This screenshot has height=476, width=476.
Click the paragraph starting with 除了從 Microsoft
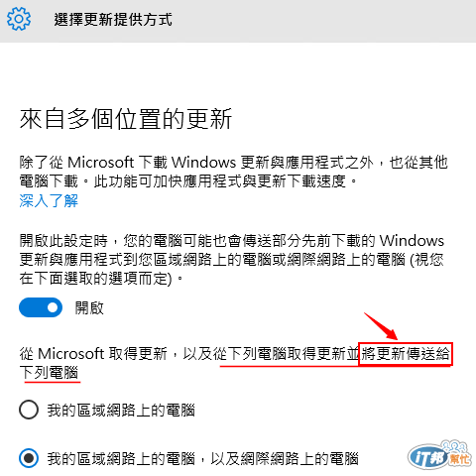click(234, 172)
